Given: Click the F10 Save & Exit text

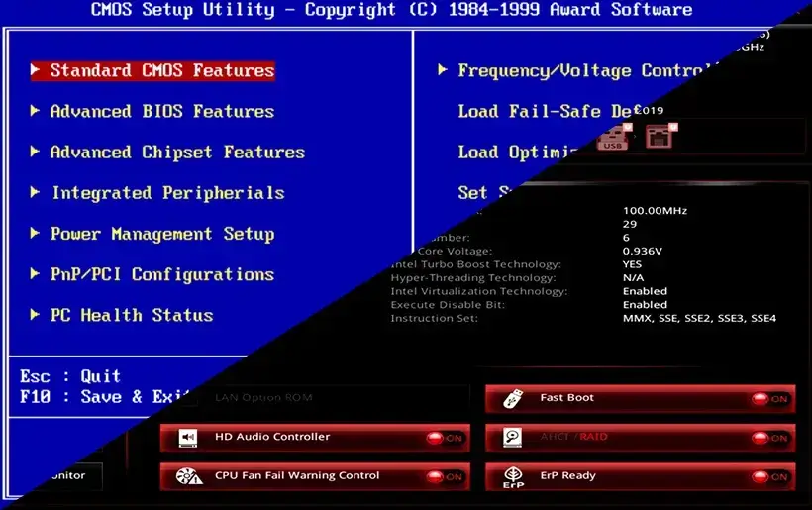Looking at the screenshot, I should [104, 397].
